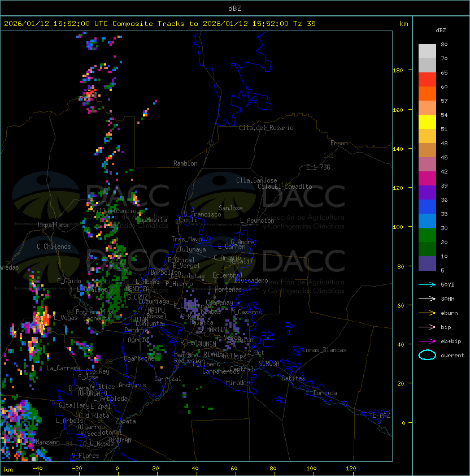This screenshot has height=476, width=470.
Task: Click the 'V_Flores' place label
Action: pyautogui.click(x=85, y=456)
